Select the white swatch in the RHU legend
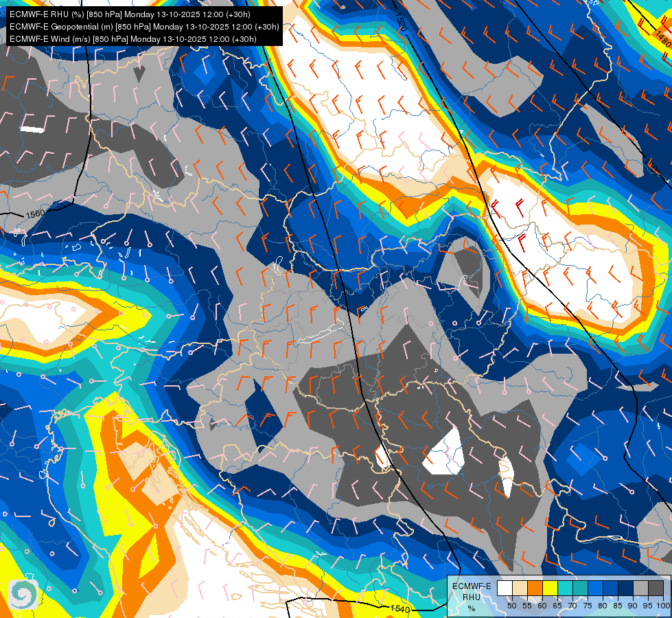The image size is (672, 618). [x=505, y=588]
